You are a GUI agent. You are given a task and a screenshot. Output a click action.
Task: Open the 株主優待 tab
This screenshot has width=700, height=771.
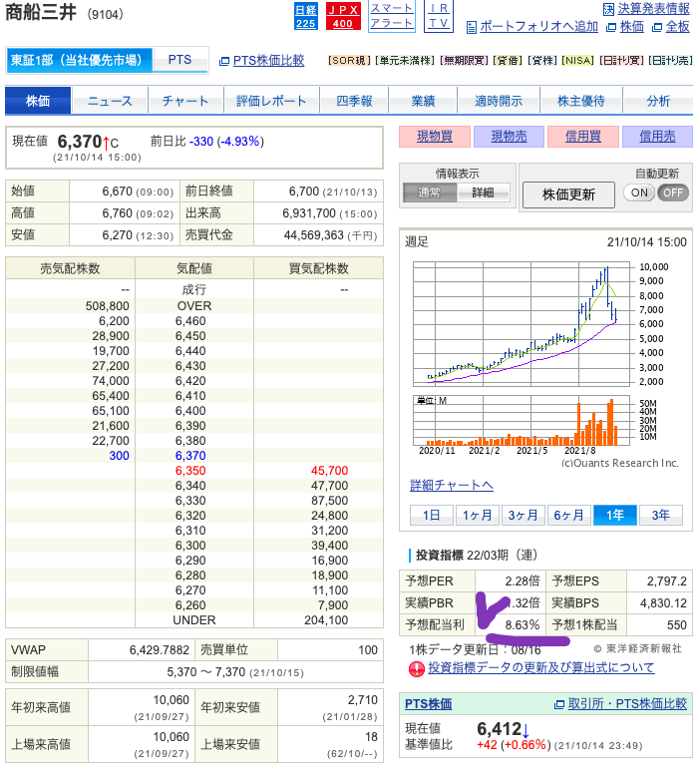pos(581,101)
